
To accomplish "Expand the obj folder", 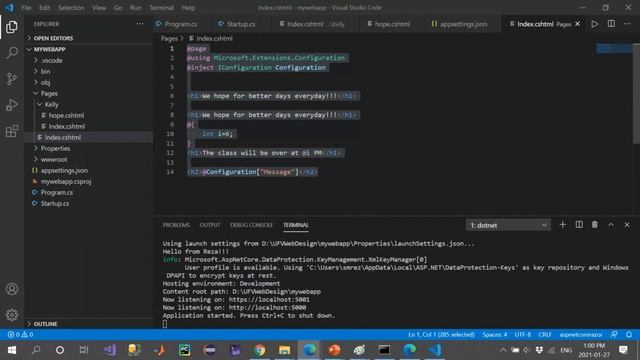I will [45, 82].
